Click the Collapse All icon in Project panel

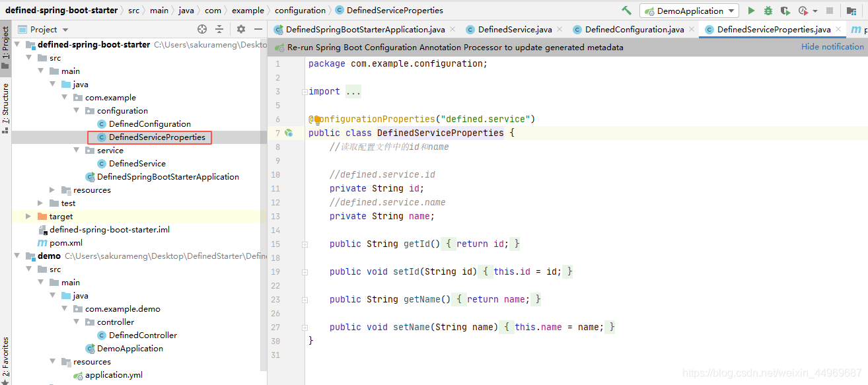(x=219, y=29)
